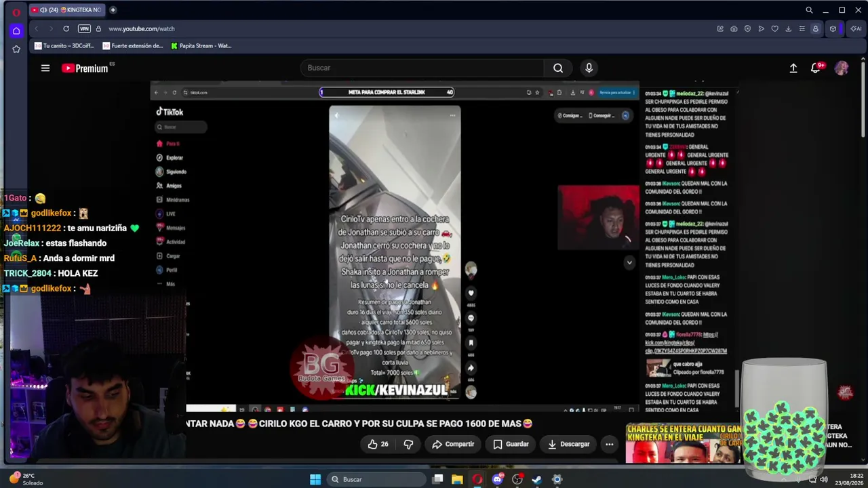Open YouTube notifications bell
The height and width of the screenshot is (488, 868).
(x=817, y=68)
